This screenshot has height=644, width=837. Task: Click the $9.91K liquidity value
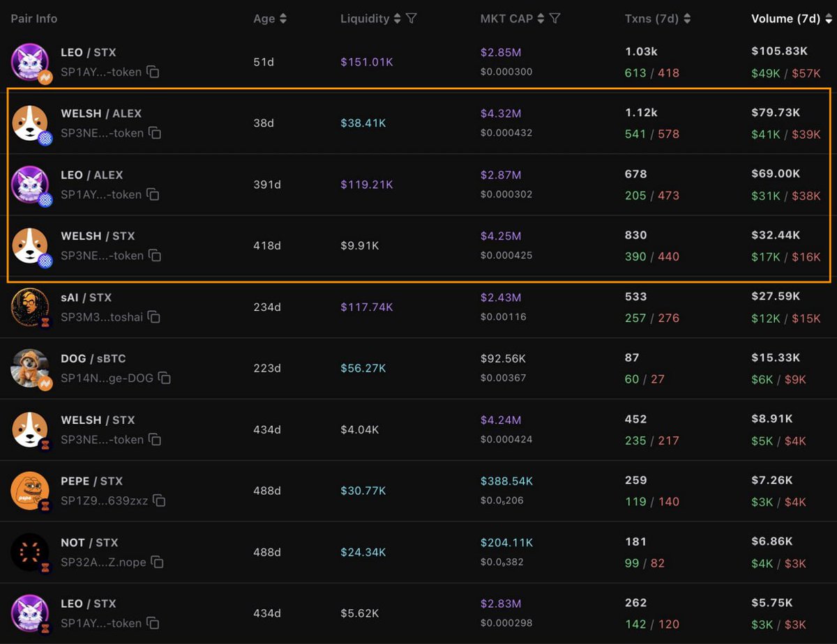coord(360,246)
